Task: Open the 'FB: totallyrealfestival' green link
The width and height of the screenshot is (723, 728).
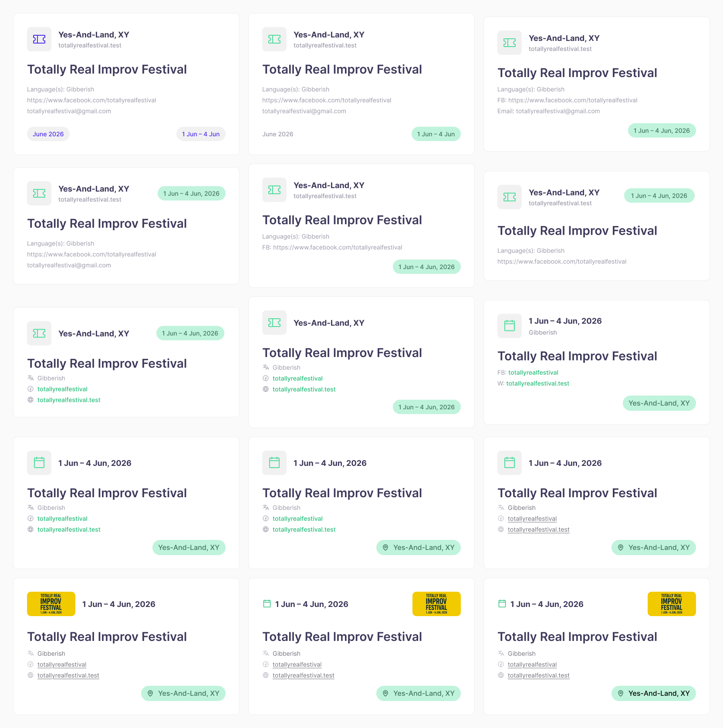Action: (x=533, y=373)
